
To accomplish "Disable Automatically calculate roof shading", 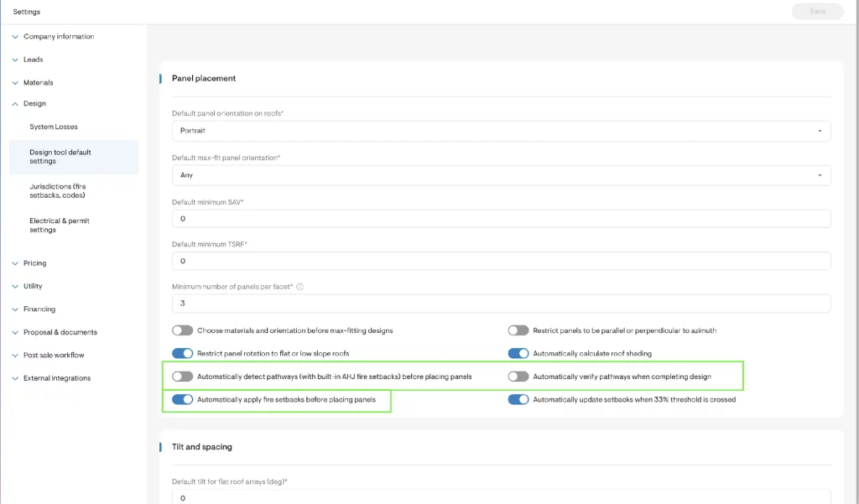I will [518, 354].
